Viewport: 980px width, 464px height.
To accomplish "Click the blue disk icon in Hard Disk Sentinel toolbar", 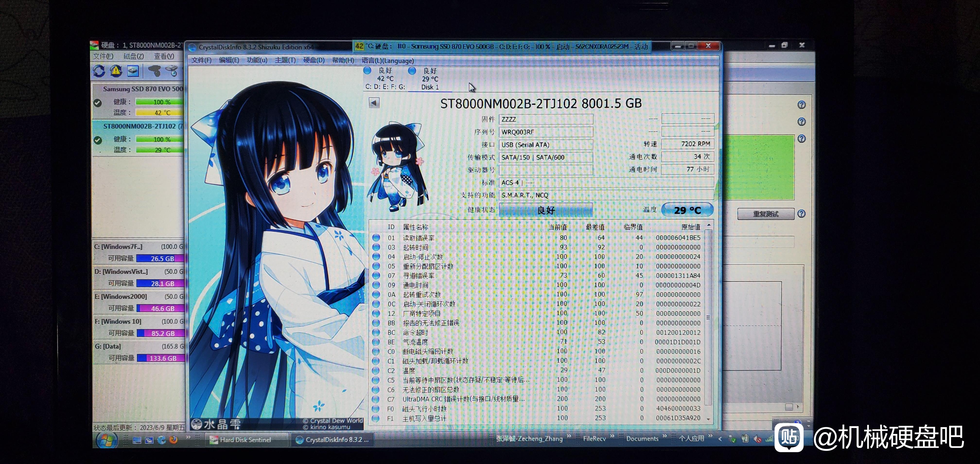I will coord(133,71).
